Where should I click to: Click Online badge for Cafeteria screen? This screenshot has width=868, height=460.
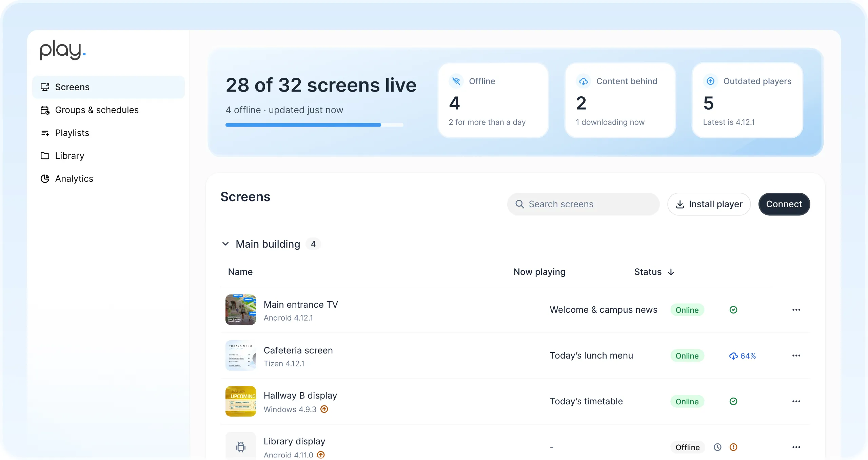coord(687,356)
